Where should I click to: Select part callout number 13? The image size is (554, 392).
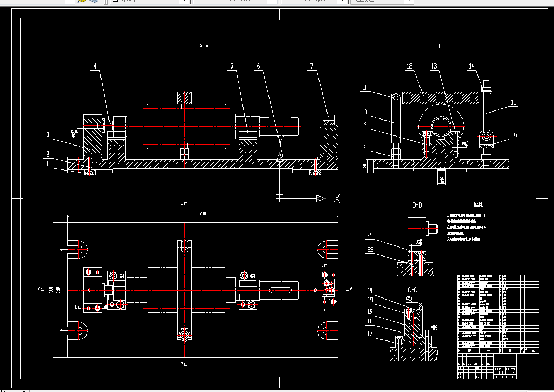coord(434,66)
